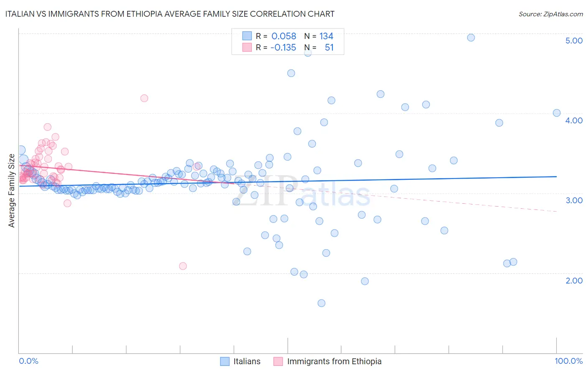The width and height of the screenshot is (588, 373).
Task: Open the Source: ZipAtlas.com link
Action: (550, 14)
